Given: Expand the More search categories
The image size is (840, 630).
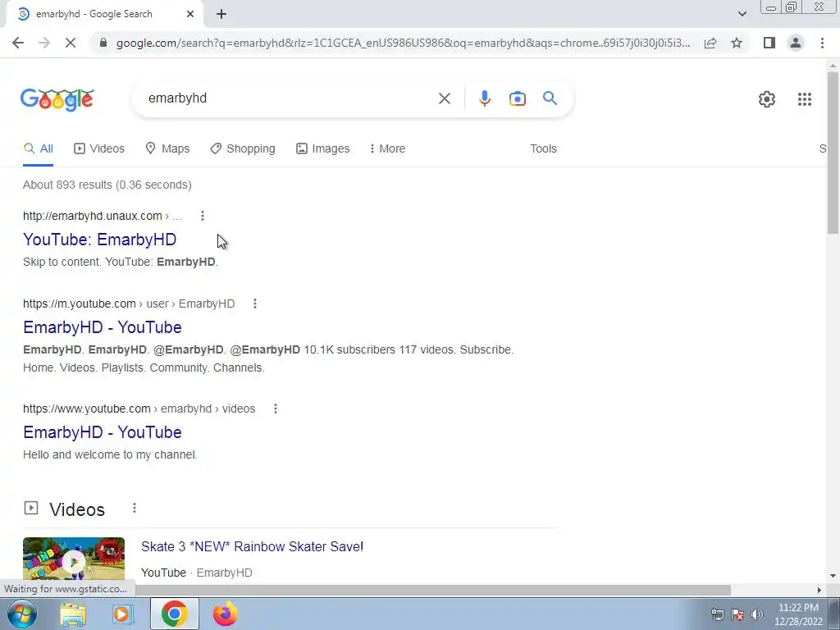Looking at the screenshot, I should tap(387, 149).
